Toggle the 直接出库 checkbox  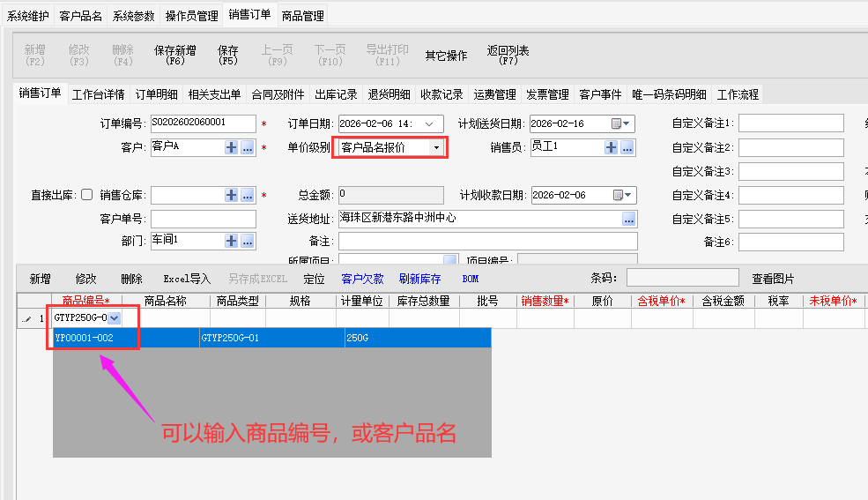point(86,195)
